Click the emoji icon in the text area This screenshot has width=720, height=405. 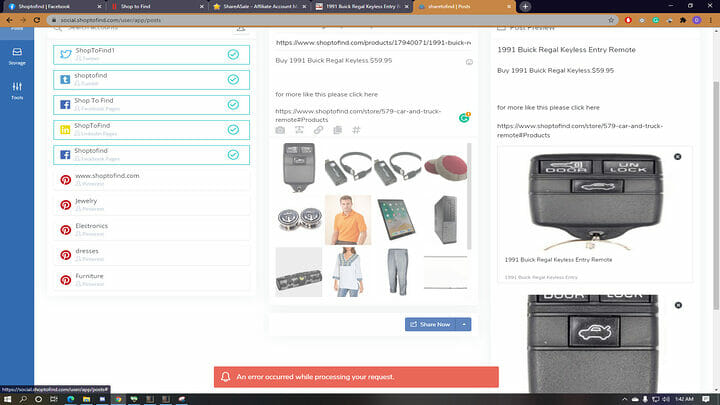(469, 62)
